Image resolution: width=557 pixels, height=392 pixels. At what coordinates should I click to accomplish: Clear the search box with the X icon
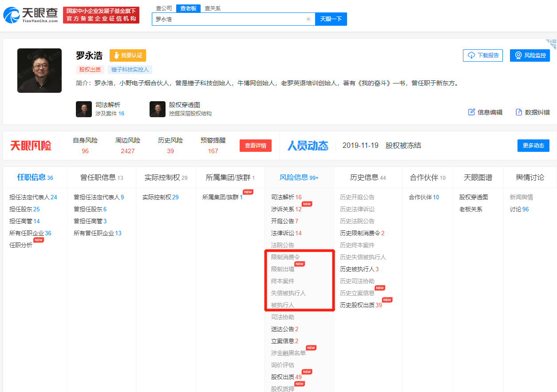click(x=308, y=19)
